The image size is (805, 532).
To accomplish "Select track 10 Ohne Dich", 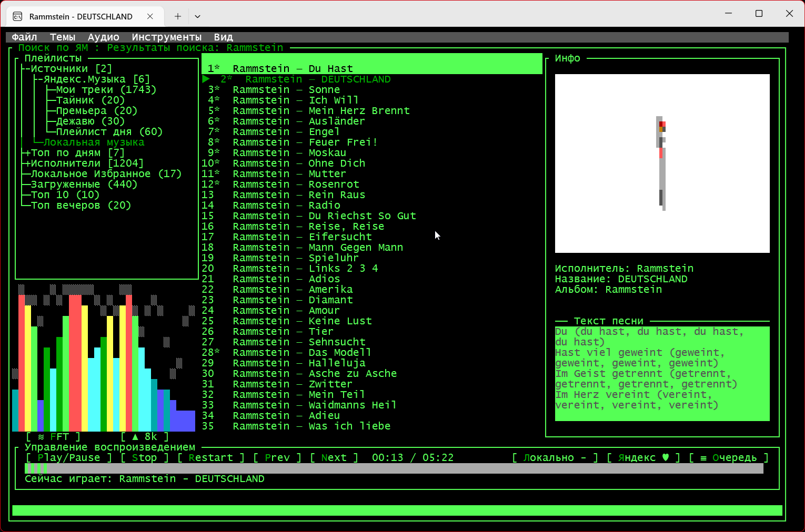I will coord(372,163).
